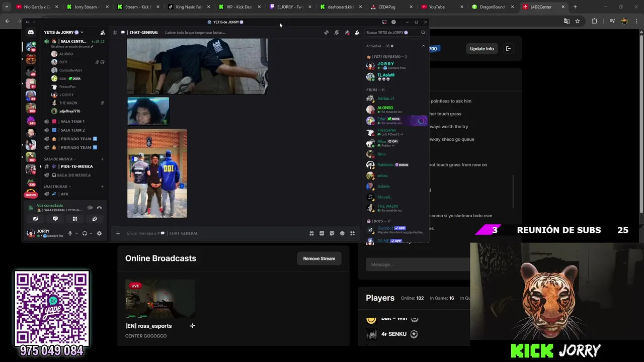Open Actividad settings gear in member list
This screenshot has height=362, width=644.
click(392, 46)
